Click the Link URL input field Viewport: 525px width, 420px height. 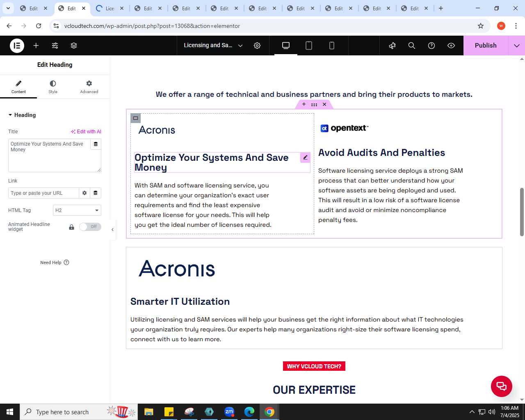pos(43,193)
